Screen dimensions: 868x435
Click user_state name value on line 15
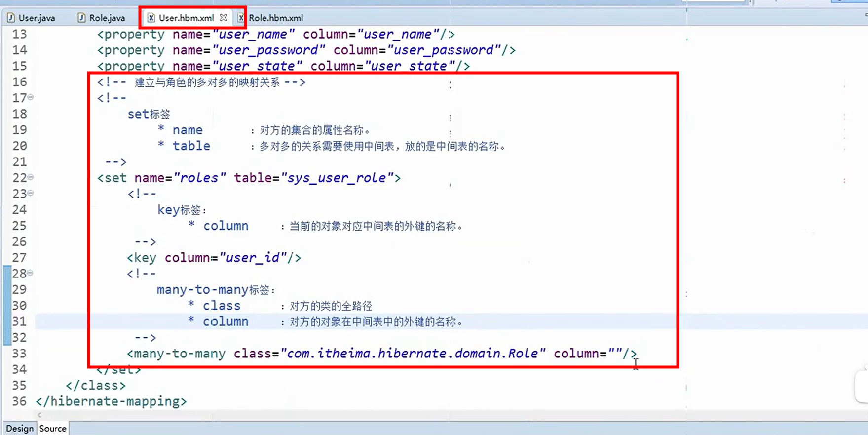click(257, 66)
